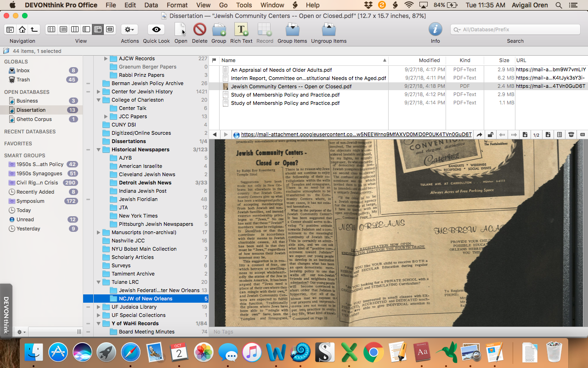588x368 pixels.
Task: Sort the list by the Modified column
Action: click(417, 60)
